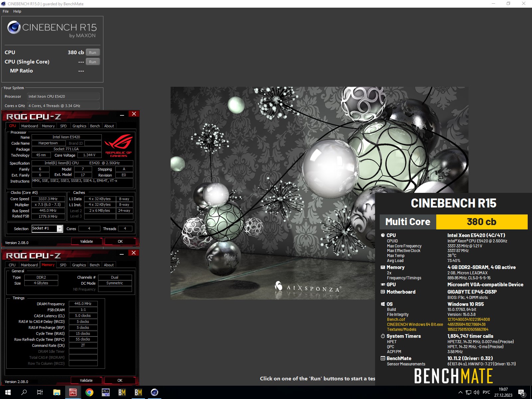Open the Windows Start menu
The image size is (532, 399).
click(8, 392)
